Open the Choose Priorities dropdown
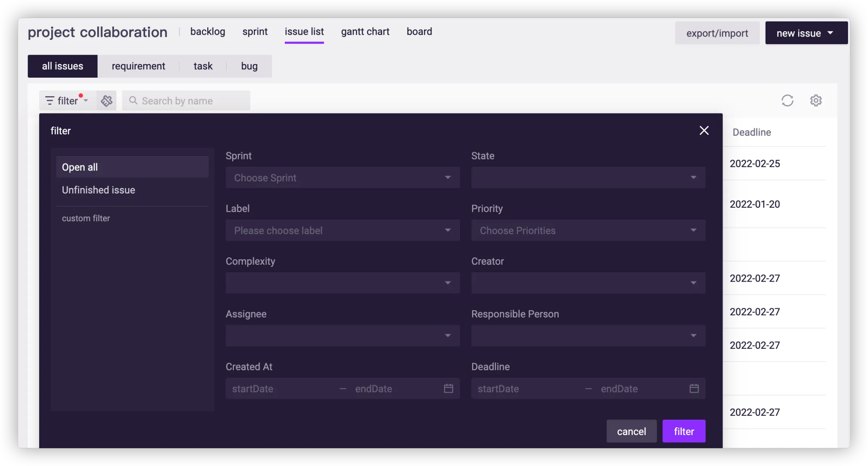Viewport: 868px width, 466px height. (588, 230)
